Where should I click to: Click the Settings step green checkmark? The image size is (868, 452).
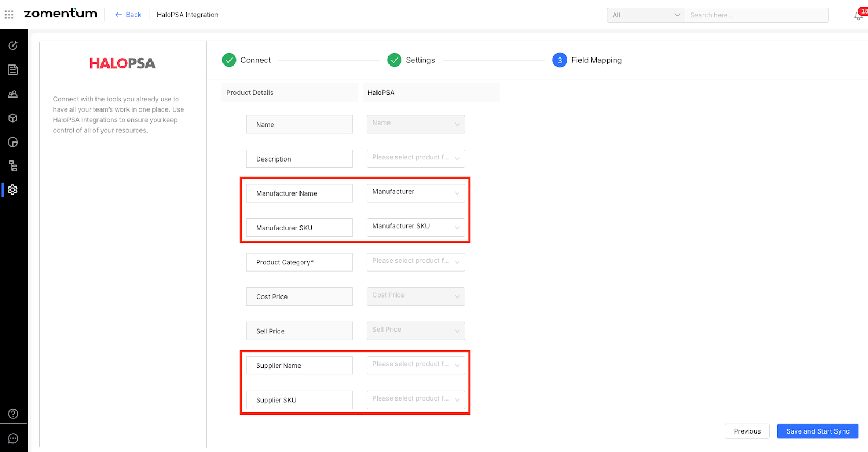pyautogui.click(x=394, y=60)
